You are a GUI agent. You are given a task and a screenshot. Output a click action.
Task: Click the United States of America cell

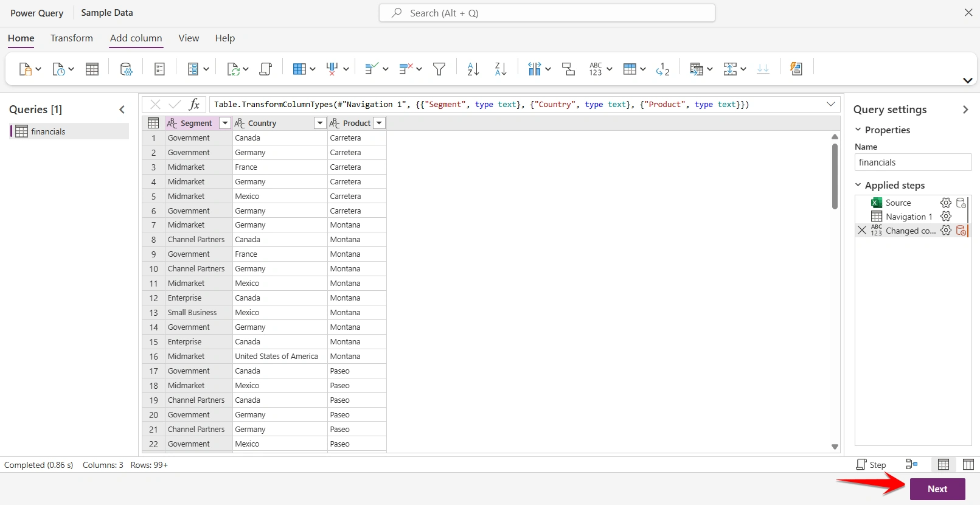tap(280, 357)
